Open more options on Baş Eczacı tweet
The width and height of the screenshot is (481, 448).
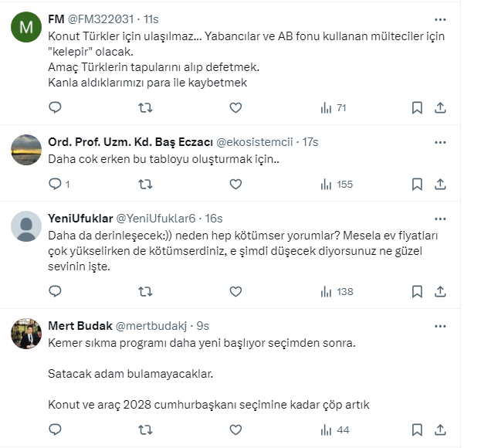tap(440, 142)
